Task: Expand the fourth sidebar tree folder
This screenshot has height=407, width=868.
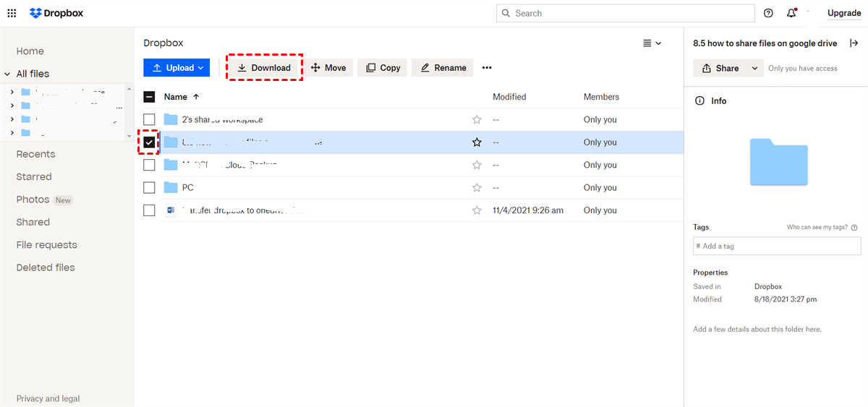Action: point(12,132)
